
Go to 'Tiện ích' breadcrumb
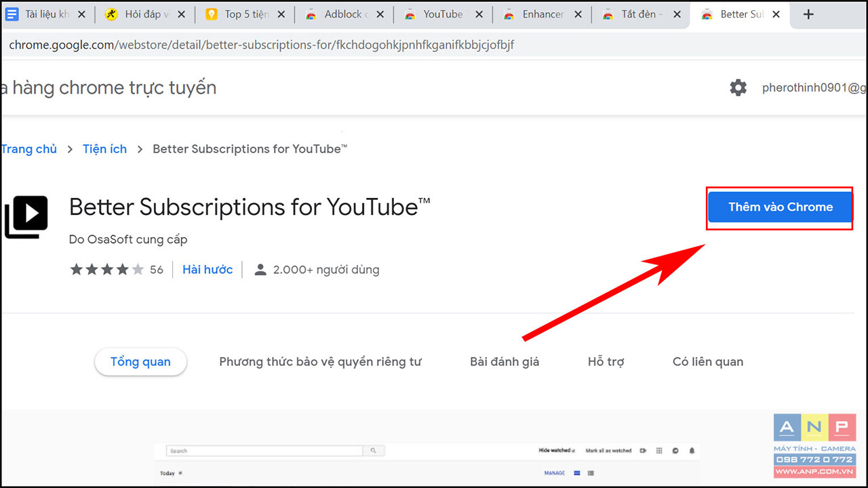click(104, 149)
